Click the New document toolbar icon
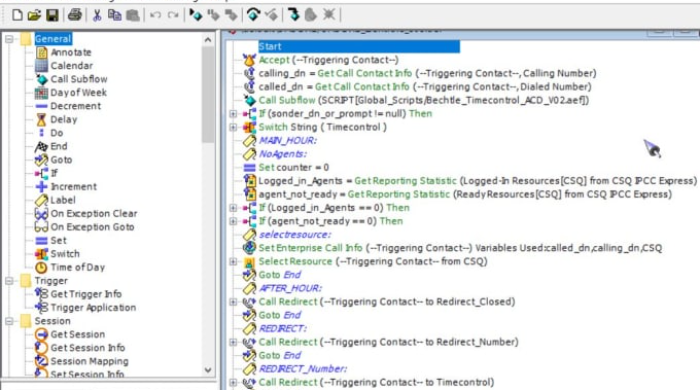 coord(17,15)
